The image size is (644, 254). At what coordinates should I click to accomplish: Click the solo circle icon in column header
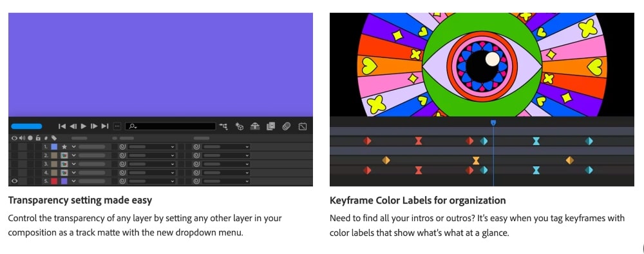tap(30, 138)
